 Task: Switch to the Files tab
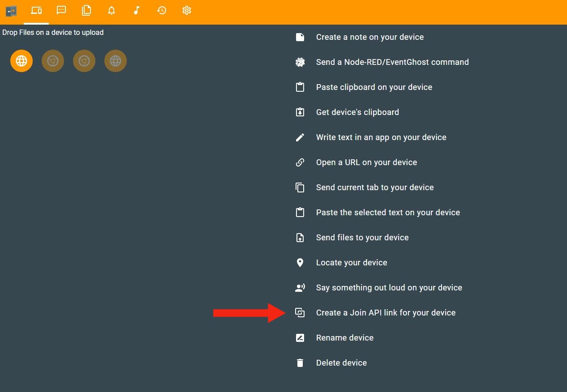coord(86,10)
